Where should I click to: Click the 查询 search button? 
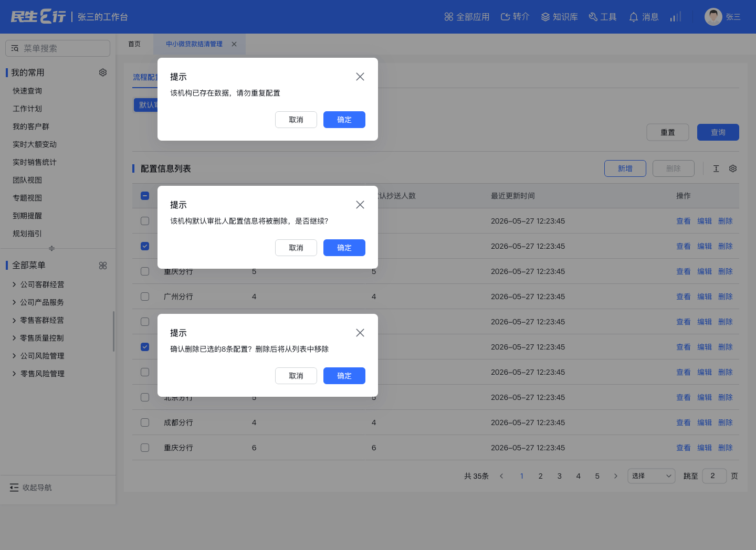click(x=718, y=132)
